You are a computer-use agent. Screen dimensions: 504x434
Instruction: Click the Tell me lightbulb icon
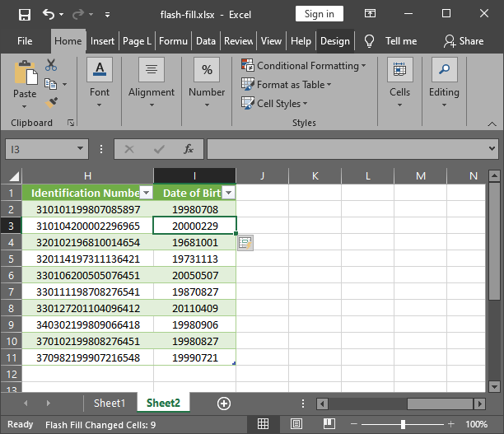point(369,41)
